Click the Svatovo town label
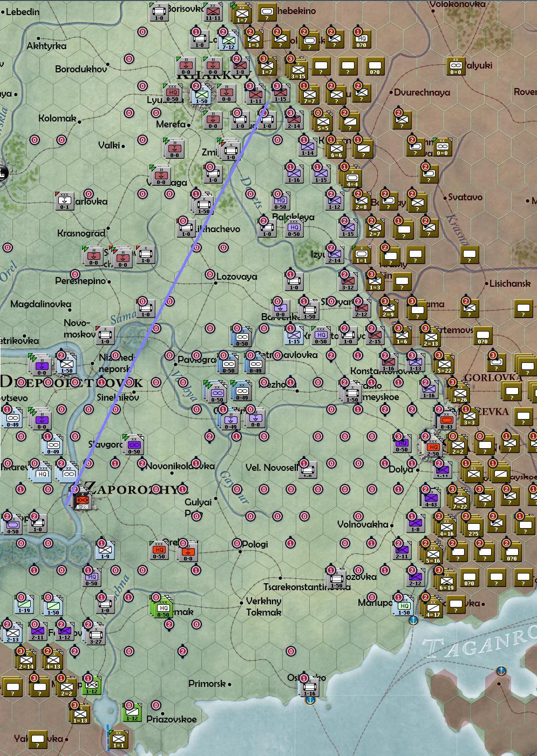This screenshot has width=537, height=756. click(465, 197)
